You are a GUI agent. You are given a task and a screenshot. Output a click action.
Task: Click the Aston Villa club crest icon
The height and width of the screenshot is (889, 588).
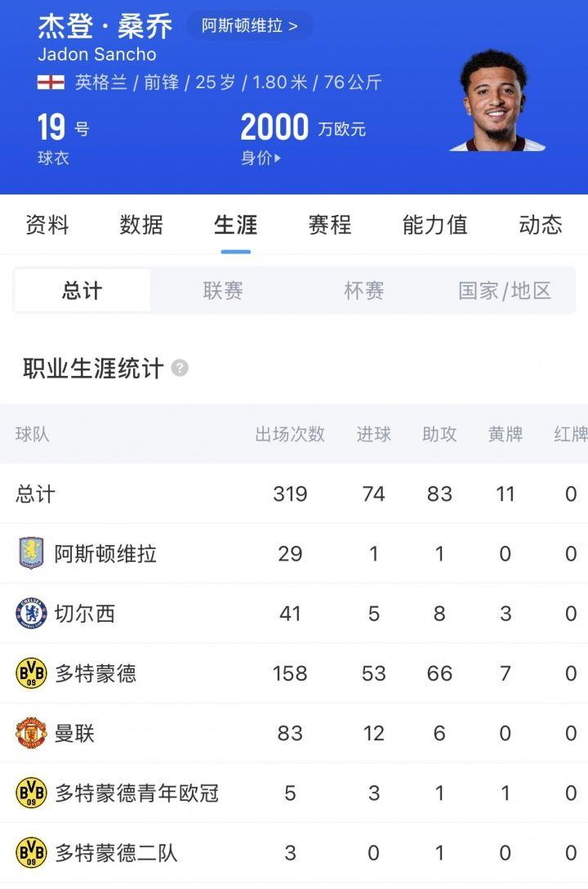coord(31,554)
